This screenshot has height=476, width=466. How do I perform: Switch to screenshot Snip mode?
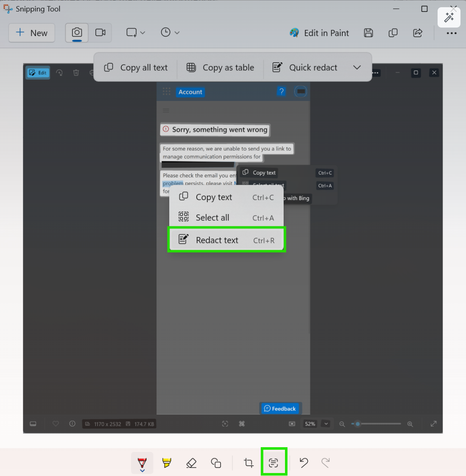77,33
